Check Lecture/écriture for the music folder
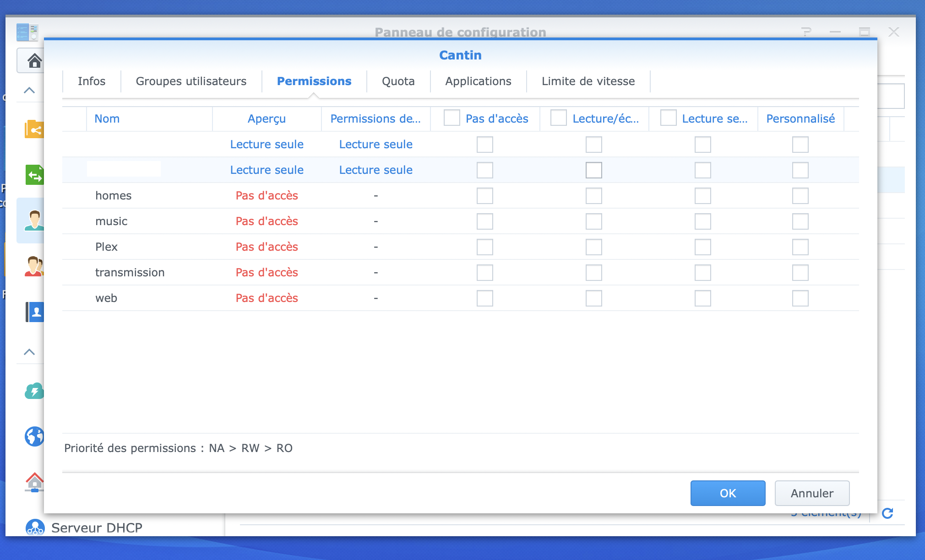 593,221
